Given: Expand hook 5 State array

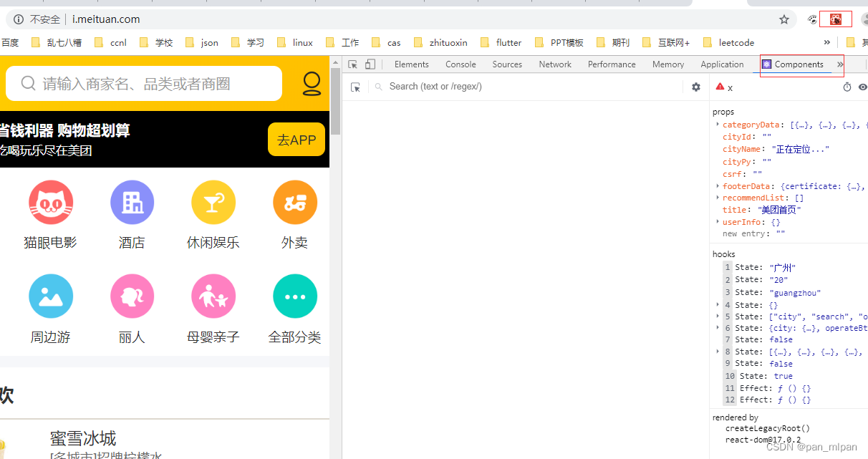Looking at the screenshot, I should 718,316.
